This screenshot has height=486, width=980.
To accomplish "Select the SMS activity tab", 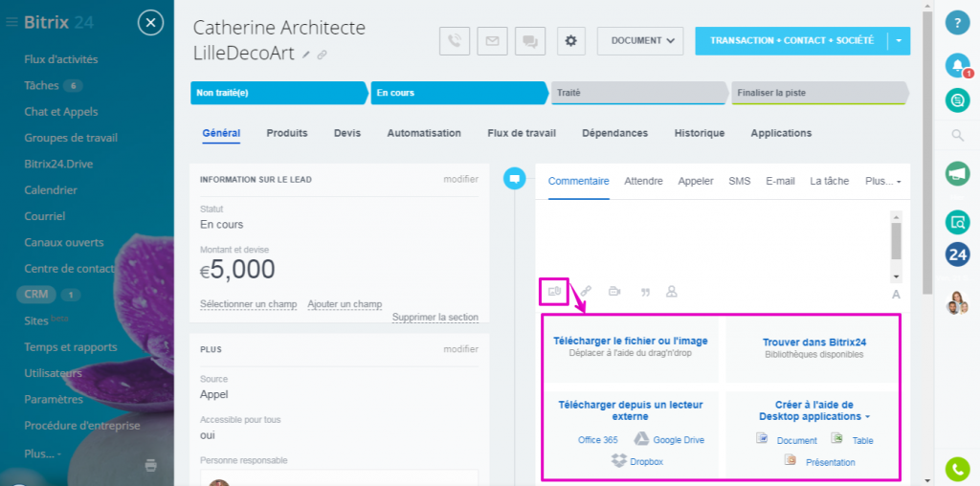I will coord(740,181).
